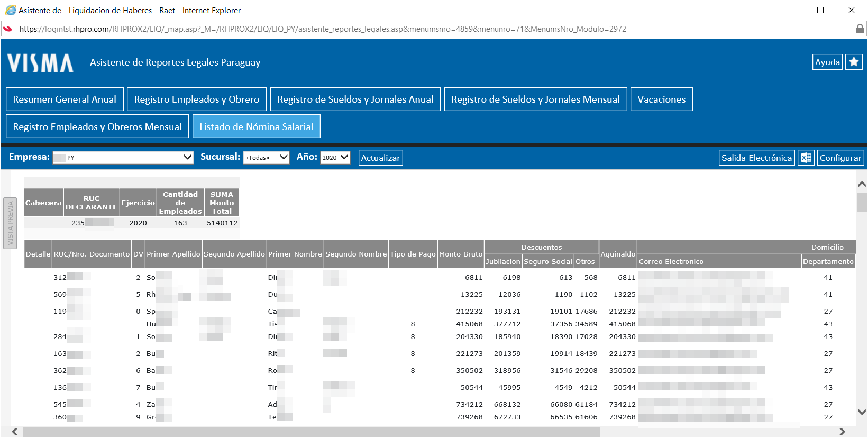Click the Monto Bruto column header
868x438 pixels.
point(461,254)
